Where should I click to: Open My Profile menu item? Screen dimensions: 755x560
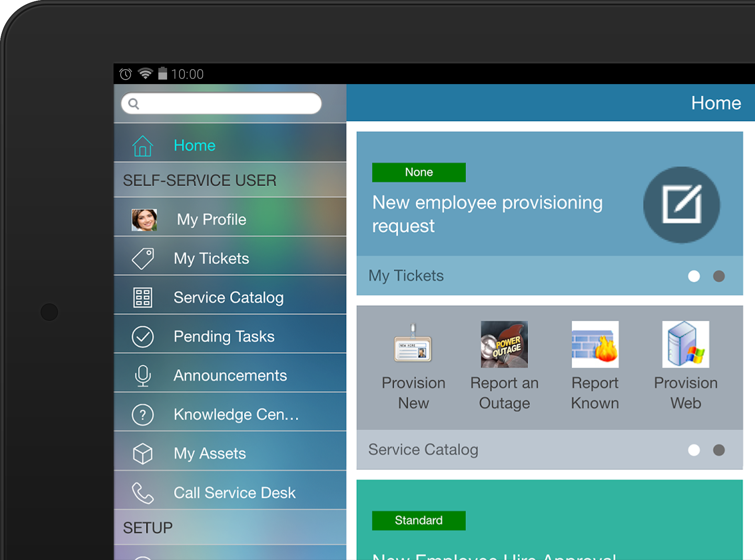tap(230, 217)
